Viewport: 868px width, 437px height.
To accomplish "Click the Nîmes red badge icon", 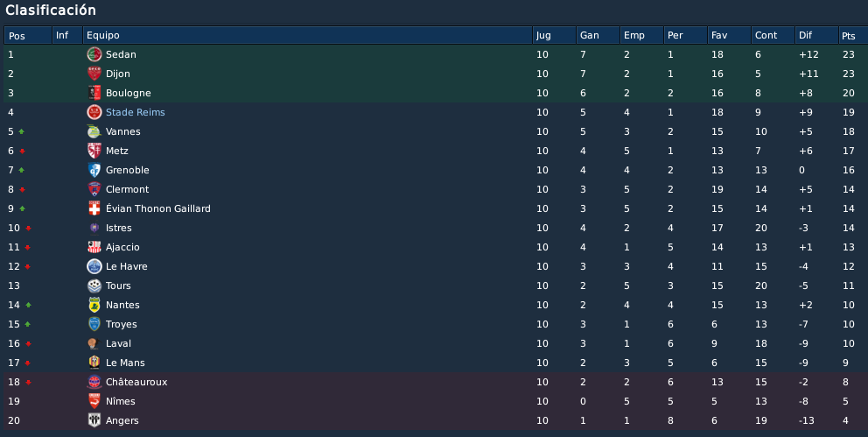I will pos(94,402).
